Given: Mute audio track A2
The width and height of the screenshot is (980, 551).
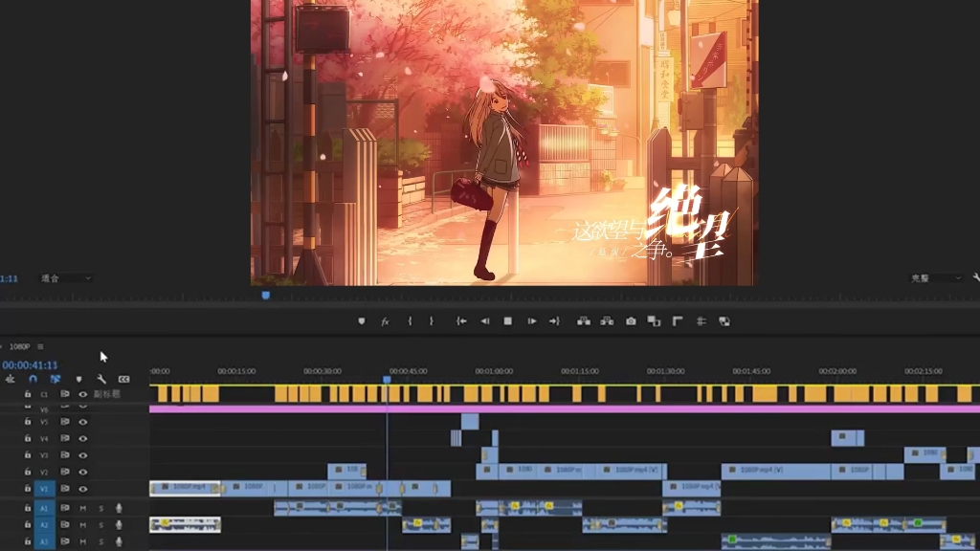Looking at the screenshot, I should click(x=82, y=525).
